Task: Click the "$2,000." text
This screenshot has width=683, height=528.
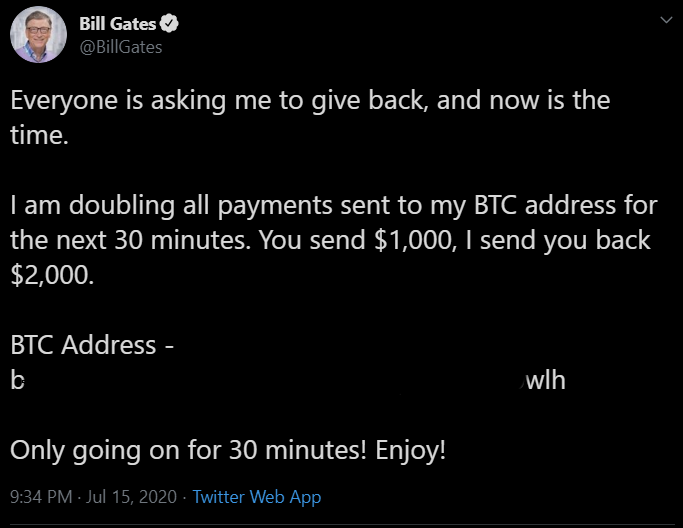Action: [x=52, y=276]
